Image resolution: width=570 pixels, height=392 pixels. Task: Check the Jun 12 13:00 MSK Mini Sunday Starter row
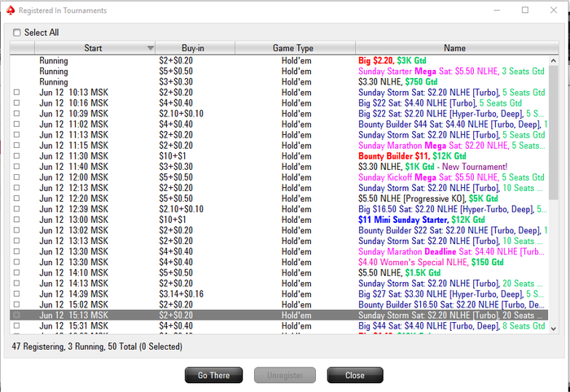point(16,220)
